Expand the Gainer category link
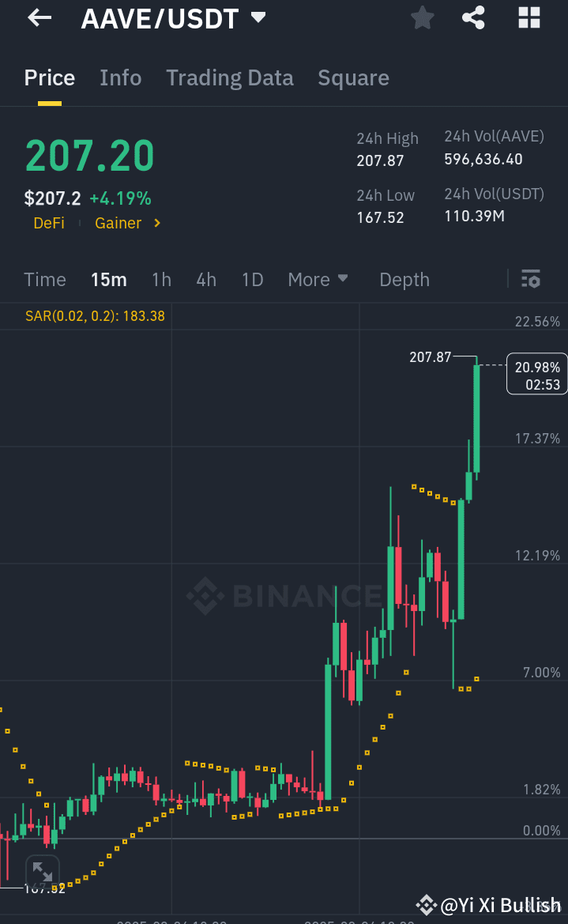 coord(127,223)
